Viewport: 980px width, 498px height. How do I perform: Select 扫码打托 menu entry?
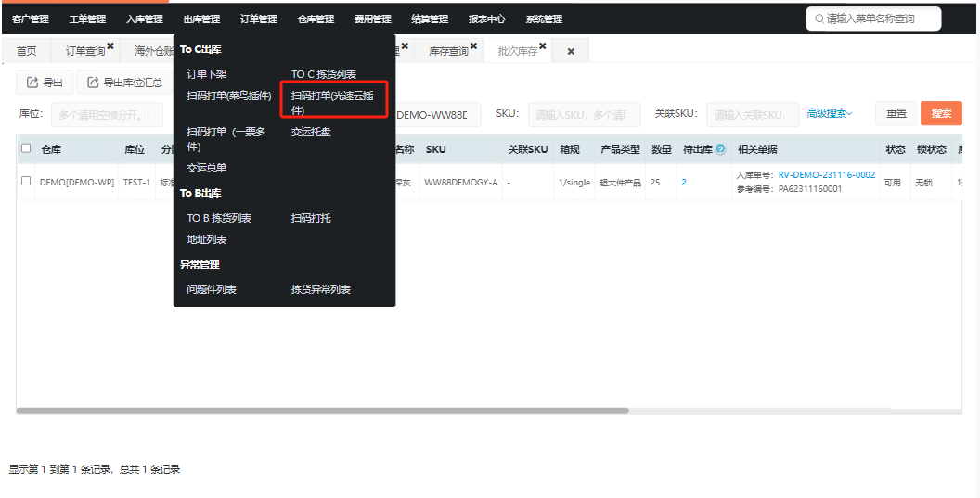[311, 218]
